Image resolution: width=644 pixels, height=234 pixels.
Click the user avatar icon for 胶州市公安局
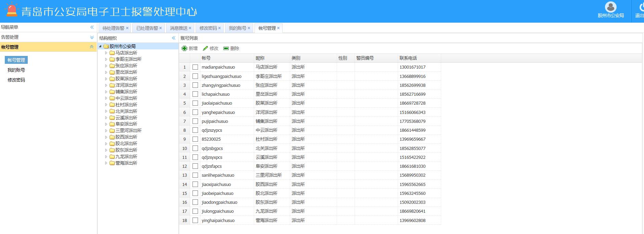click(x=610, y=7)
